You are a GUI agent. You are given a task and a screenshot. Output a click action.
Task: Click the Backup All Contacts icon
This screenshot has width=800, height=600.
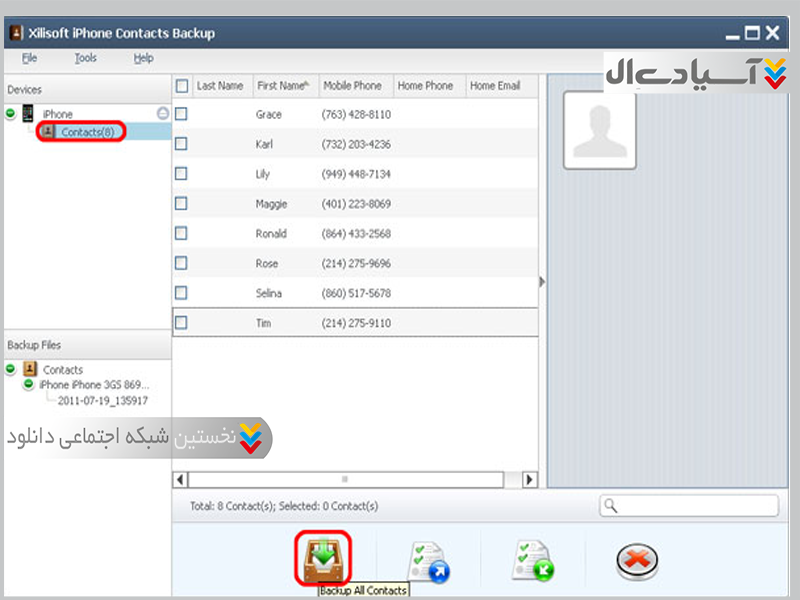[322, 558]
